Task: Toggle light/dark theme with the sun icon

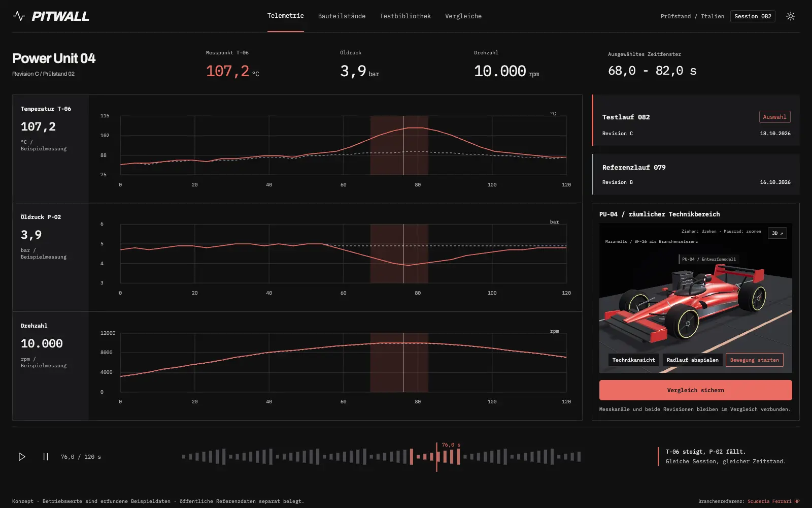Action: click(791, 16)
